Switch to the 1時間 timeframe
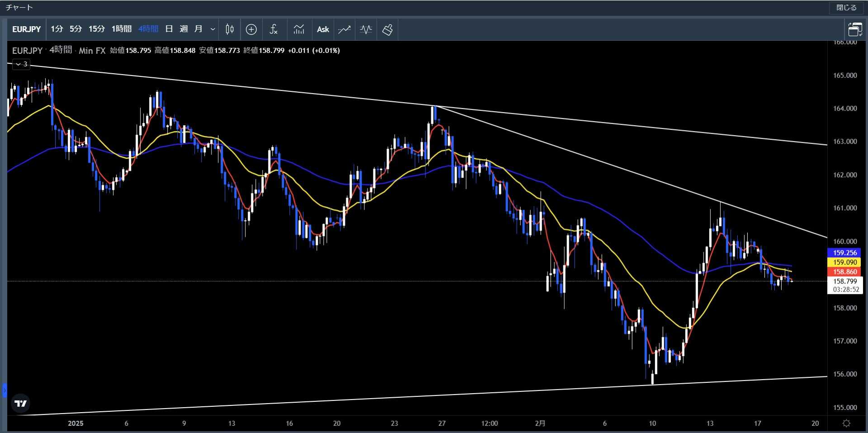 coord(121,29)
